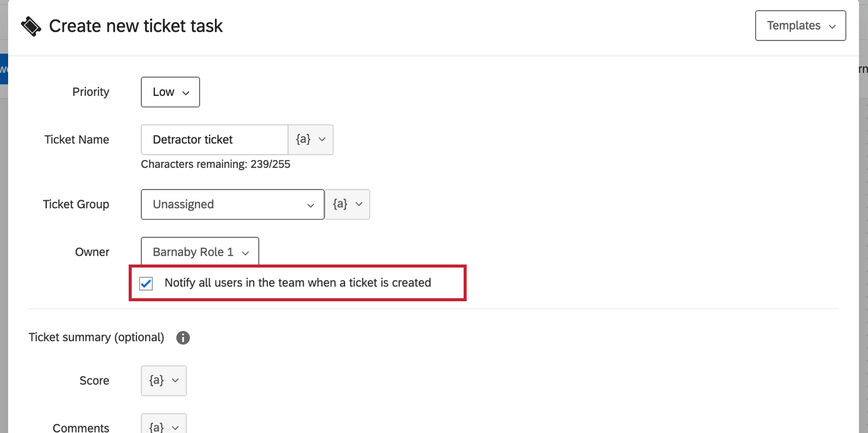
Task: Click the chevron on the Templates button
Action: tap(833, 26)
